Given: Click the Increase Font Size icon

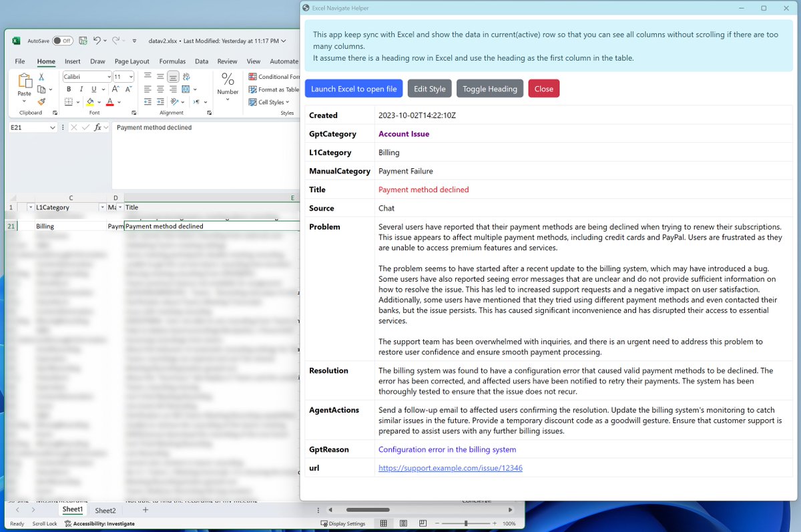Looking at the screenshot, I should coord(115,89).
